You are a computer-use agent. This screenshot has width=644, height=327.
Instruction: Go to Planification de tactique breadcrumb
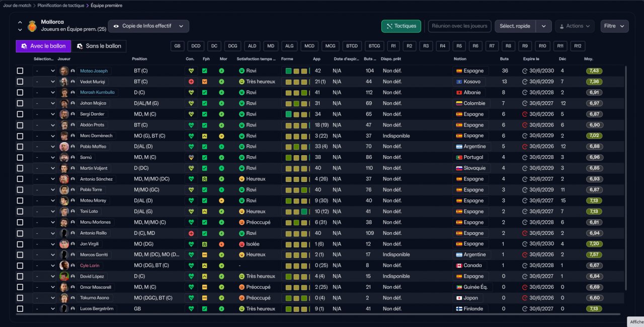click(x=60, y=6)
